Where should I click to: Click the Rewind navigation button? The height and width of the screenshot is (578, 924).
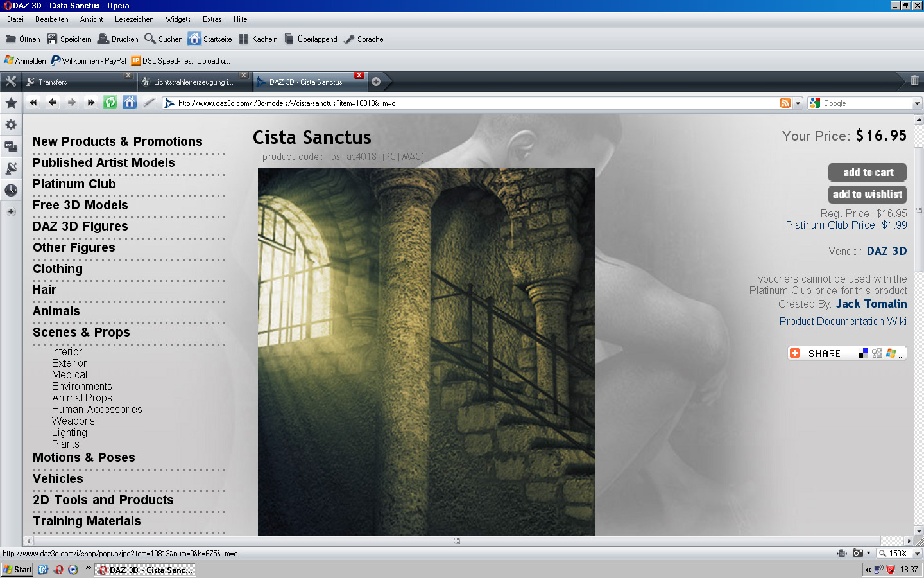(33, 103)
